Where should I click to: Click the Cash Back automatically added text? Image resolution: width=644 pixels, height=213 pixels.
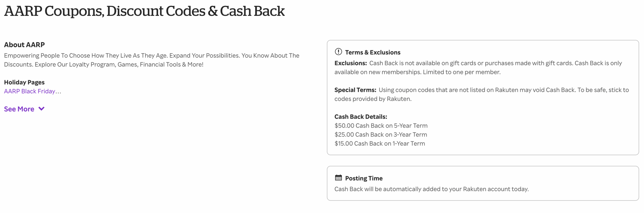pyautogui.click(x=431, y=189)
